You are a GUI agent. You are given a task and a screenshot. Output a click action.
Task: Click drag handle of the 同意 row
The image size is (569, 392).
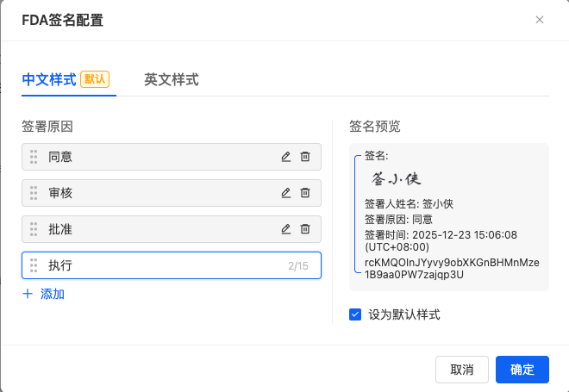[34, 157]
